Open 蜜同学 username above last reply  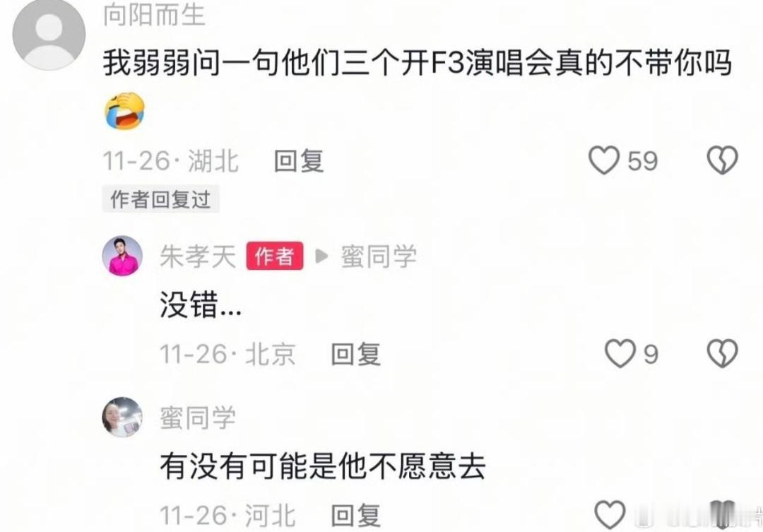point(198,418)
